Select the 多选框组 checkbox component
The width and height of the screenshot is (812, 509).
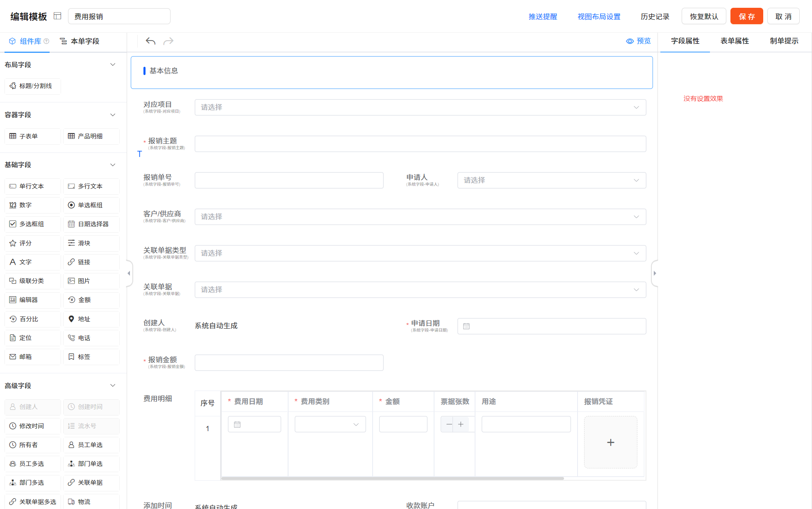click(33, 224)
